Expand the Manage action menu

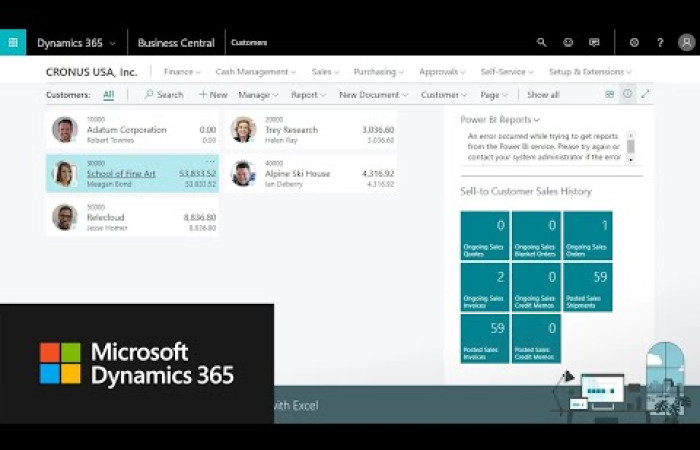(258, 95)
